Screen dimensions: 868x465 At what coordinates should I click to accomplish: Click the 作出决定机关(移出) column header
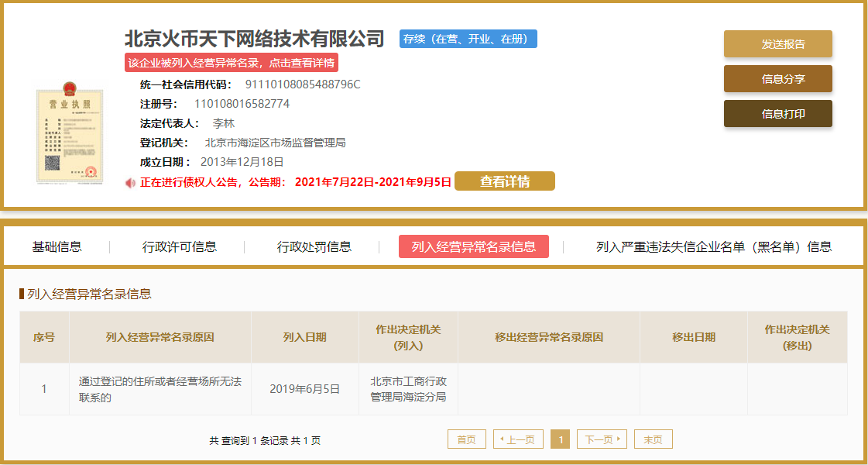click(797, 337)
